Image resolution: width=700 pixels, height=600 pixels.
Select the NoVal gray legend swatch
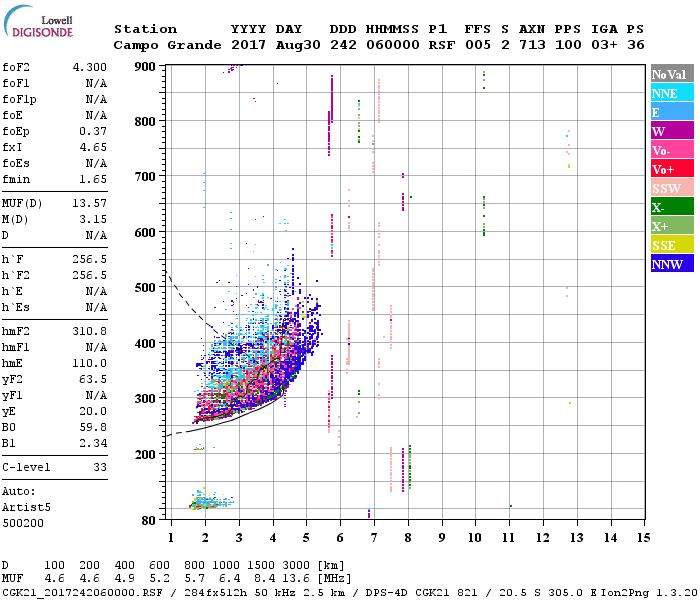pos(672,74)
